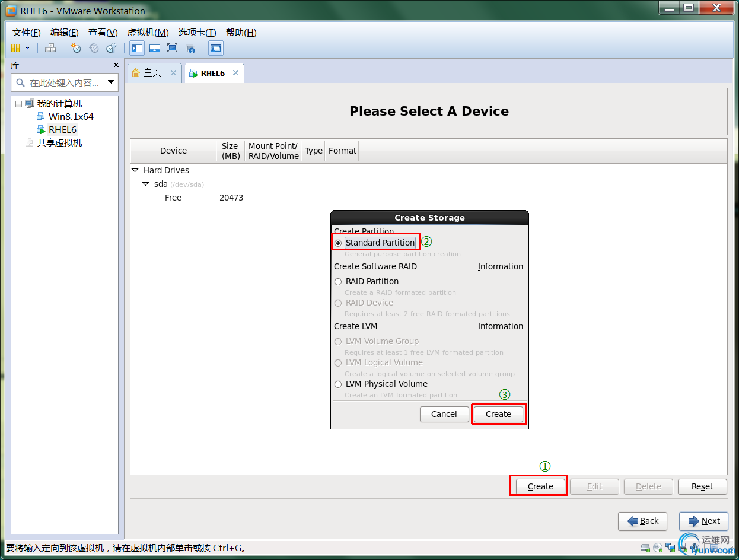The image size is (739, 560).
Task: Select the Standard Partition radio button
Action: click(x=338, y=243)
